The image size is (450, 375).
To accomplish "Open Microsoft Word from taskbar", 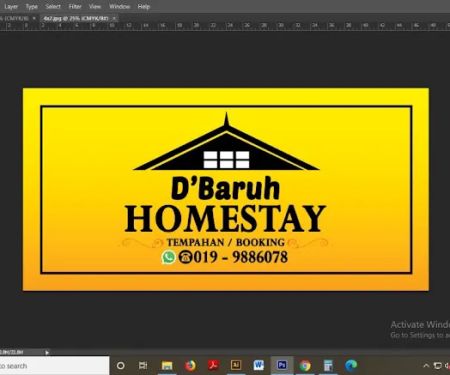I will (259, 365).
